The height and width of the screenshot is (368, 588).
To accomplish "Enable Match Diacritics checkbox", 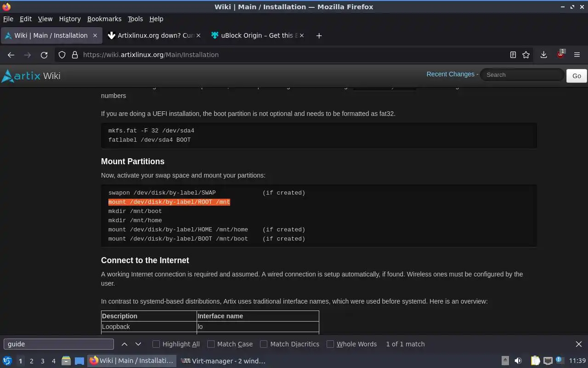I will [264, 344].
